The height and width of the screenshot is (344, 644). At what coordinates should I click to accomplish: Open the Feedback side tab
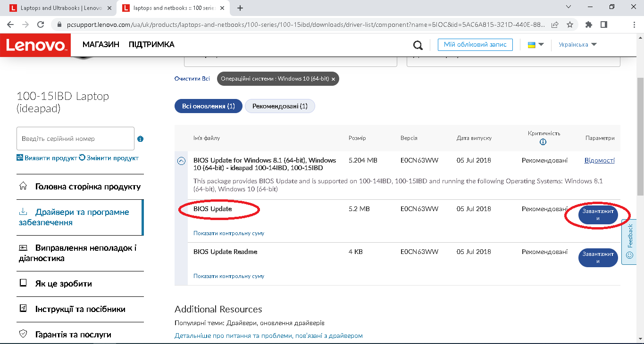click(629, 241)
